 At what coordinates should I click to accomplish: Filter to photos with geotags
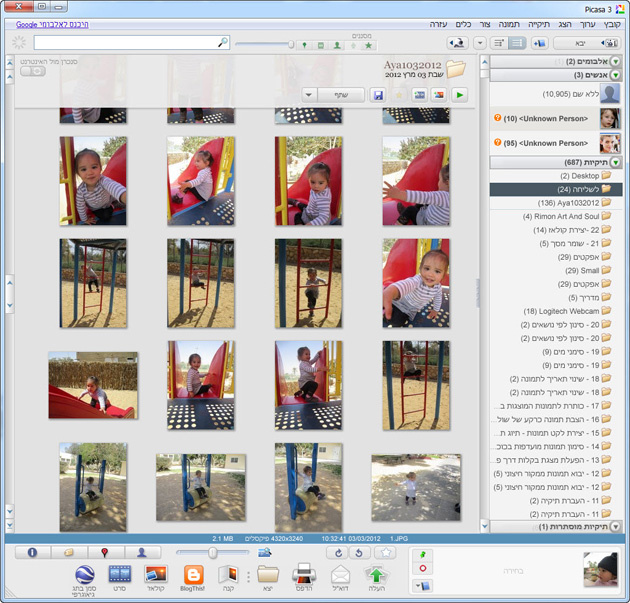pyautogui.click(x=305, y=45)
